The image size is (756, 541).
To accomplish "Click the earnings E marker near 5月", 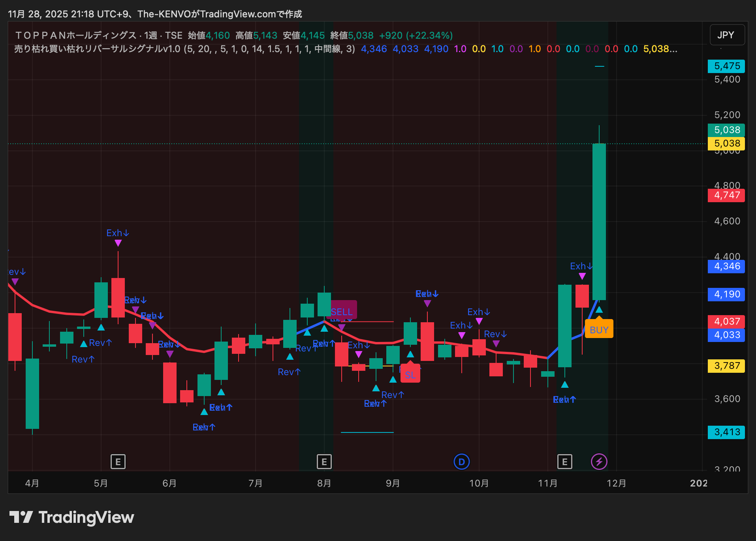I will [118, 462].
